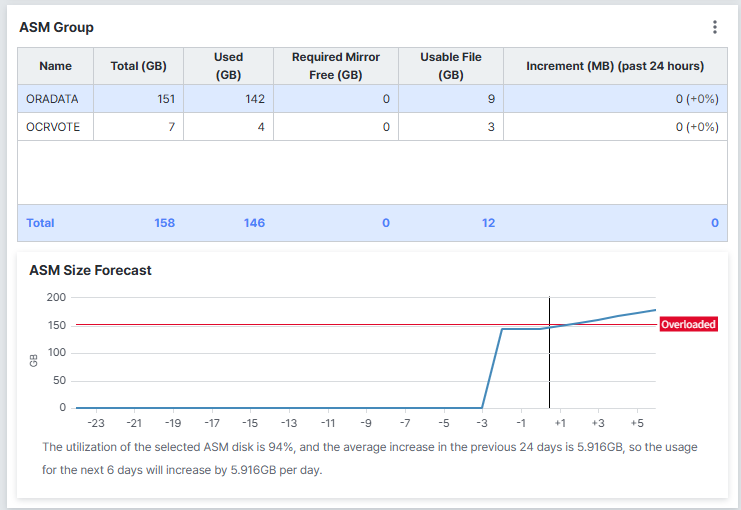Click the total usable file value 12

coord(488,223)
